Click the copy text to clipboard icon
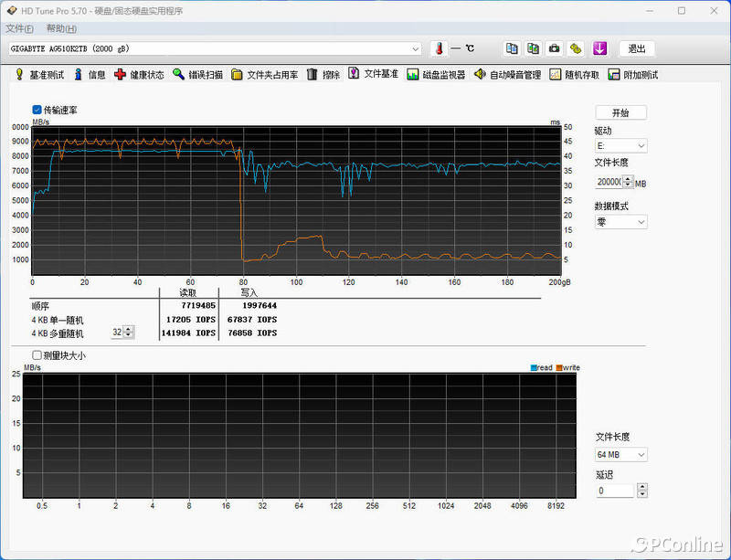This screenshot has height=560, width=731. click(513, 48)
